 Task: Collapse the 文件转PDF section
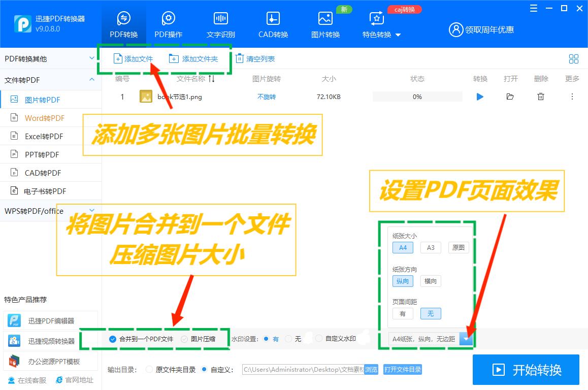92,80
